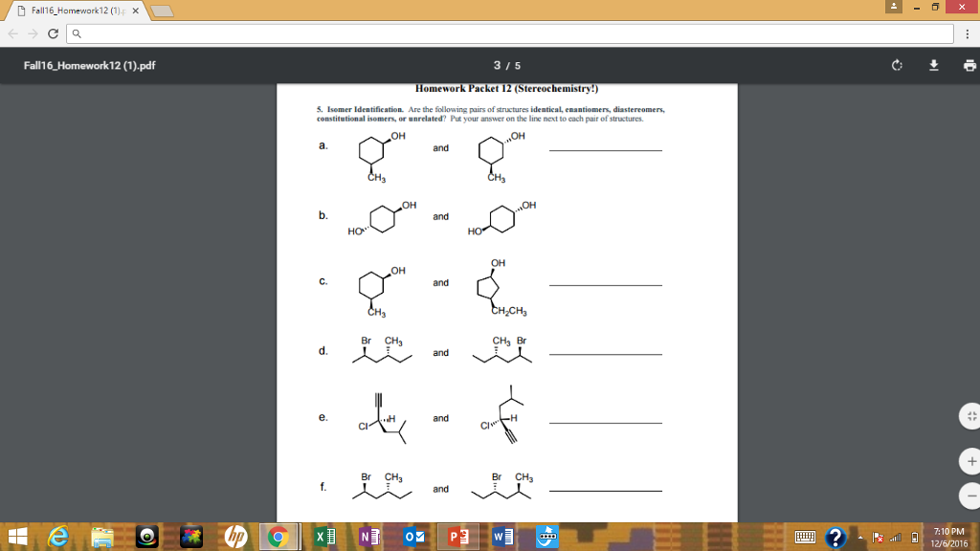
Task: Open the HP app from the taskbar
Action: click(x=235, y=537)
